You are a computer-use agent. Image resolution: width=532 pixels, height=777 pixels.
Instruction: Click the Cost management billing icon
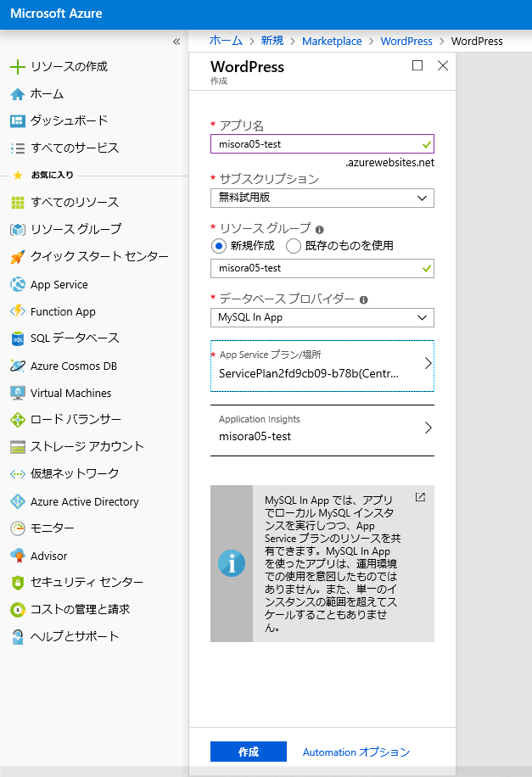click(17, 610)
